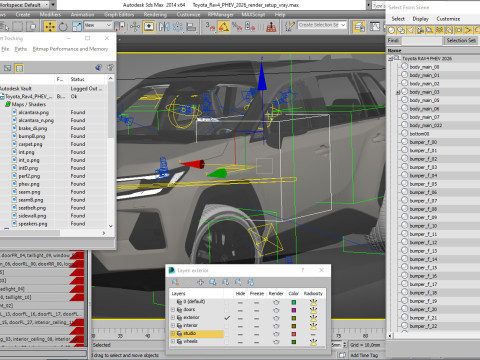The height and width of the screenshot is (360, 480).
Task: Select the Scale tool in main toolbar
Action: click(76, 26)
